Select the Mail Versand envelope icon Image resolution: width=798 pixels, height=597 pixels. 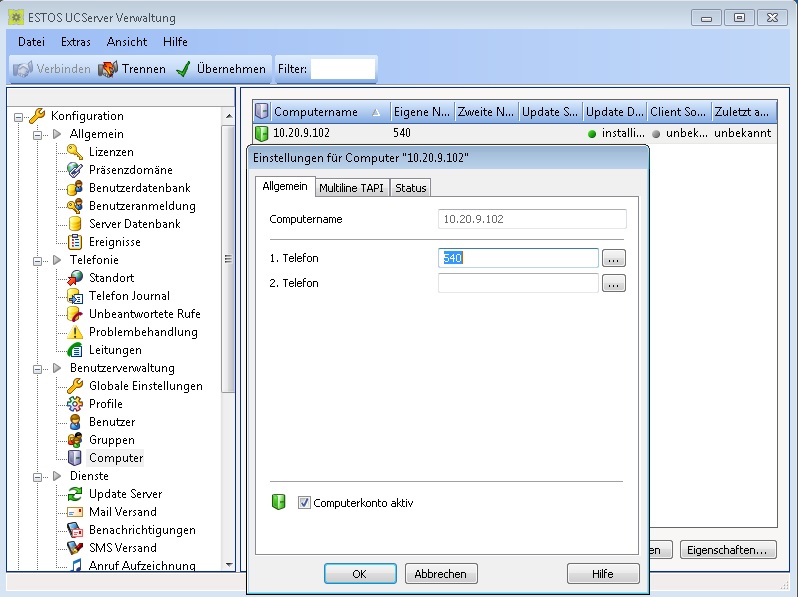(74, 512)
